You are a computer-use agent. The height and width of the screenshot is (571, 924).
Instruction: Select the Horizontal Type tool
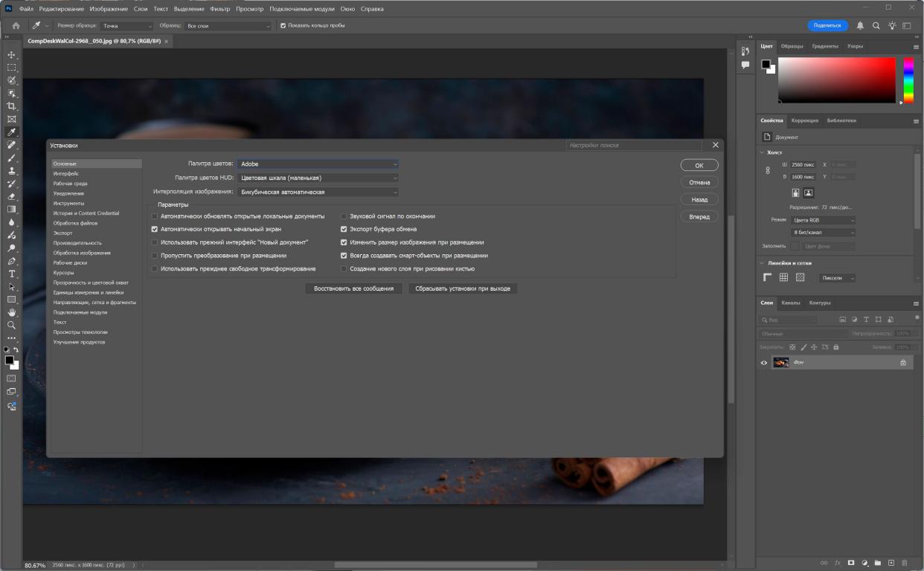coord(11,274)
